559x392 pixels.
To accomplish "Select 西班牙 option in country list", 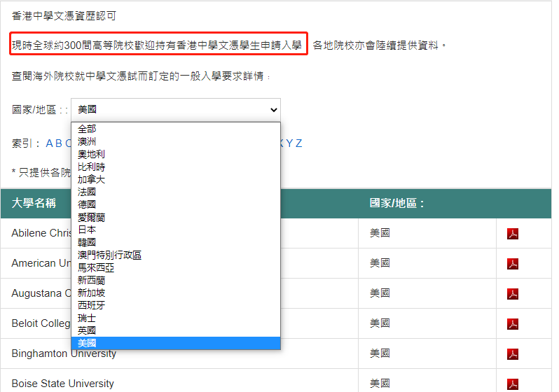I will point(176,305).
